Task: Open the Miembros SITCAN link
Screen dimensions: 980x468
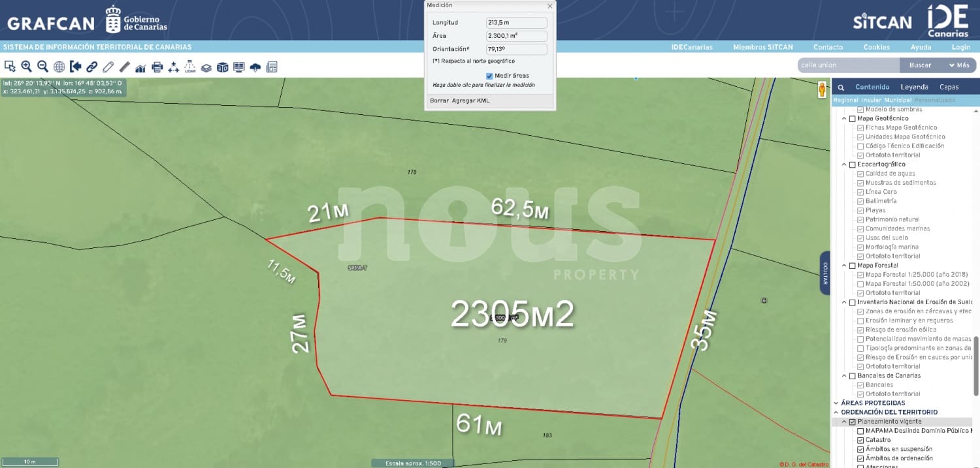Action: [x=762, y=47]
